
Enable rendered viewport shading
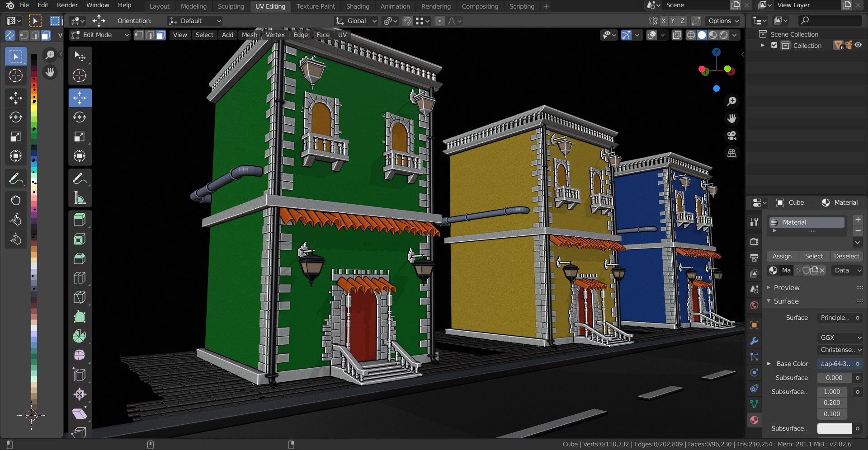(x=724, y=35)
